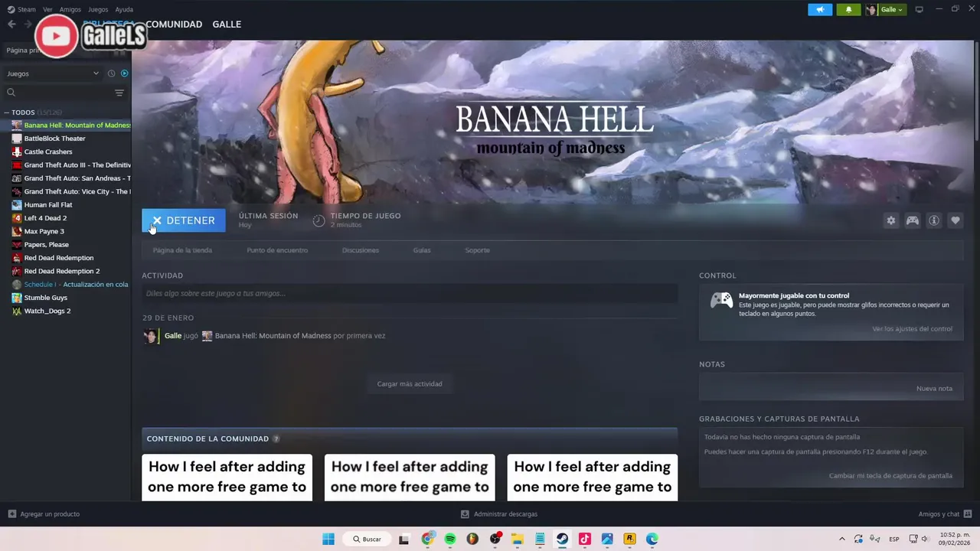This screenshot has height=551, width=980.
Task: Open the Amigos menu
Action: click(70, 9)
